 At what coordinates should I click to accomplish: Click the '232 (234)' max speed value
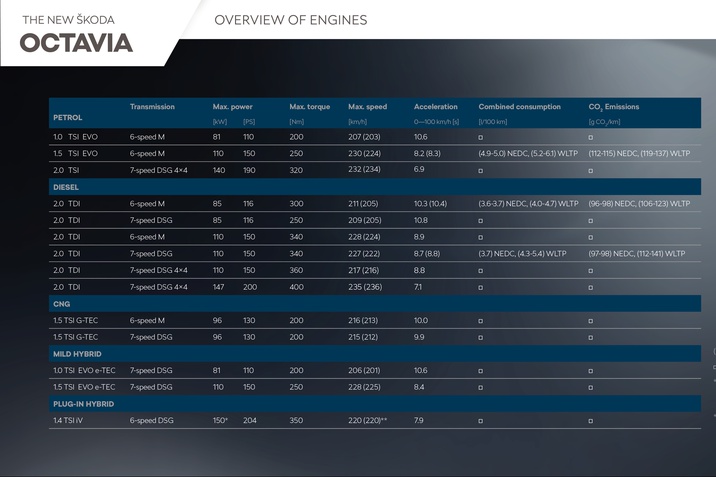point(364,169)
